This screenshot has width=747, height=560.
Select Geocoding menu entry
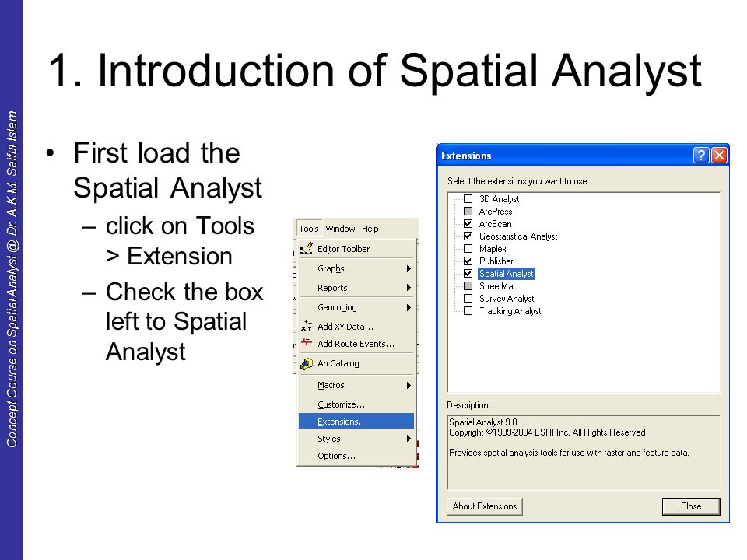356,308
